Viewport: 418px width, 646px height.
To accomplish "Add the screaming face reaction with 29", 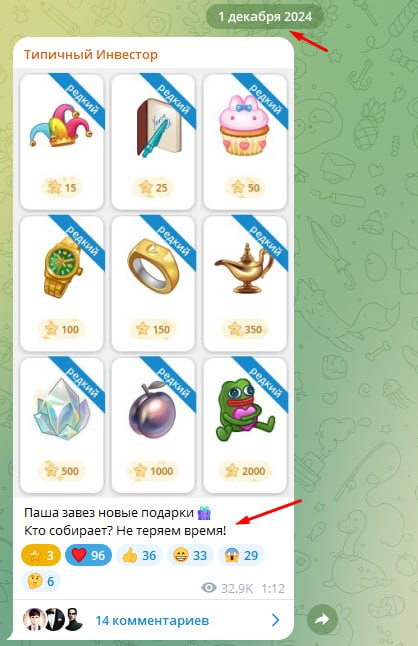I will (x=241, y=555).
